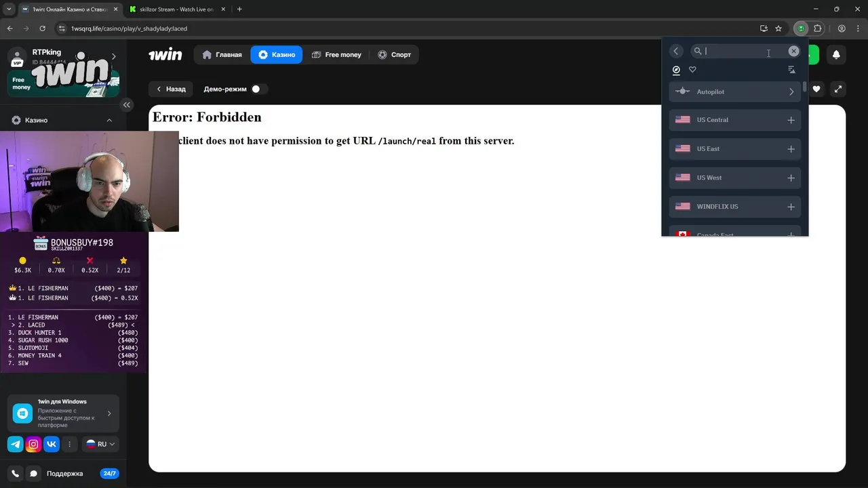Expand US Central server list
This screenshot has width=868, height=488.
(x=791, y=120)
